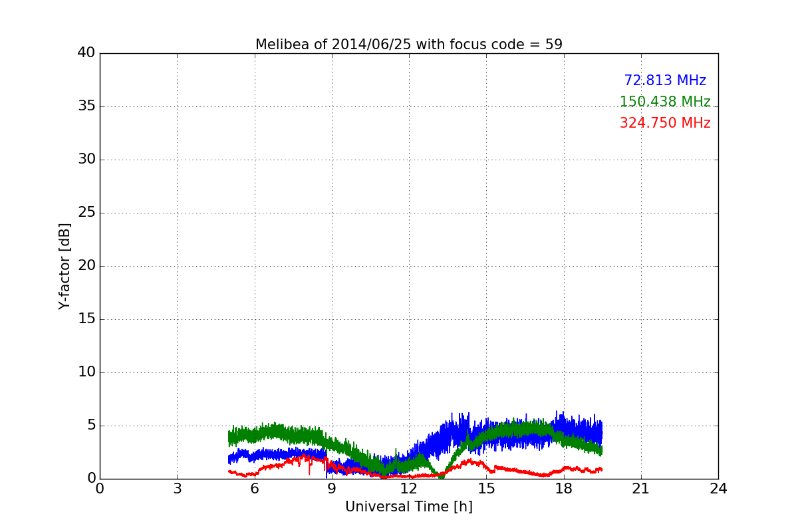The image size is (798, 532).
Task: Select the blue 72.813 MHz legend label
Action: [665, 80]
